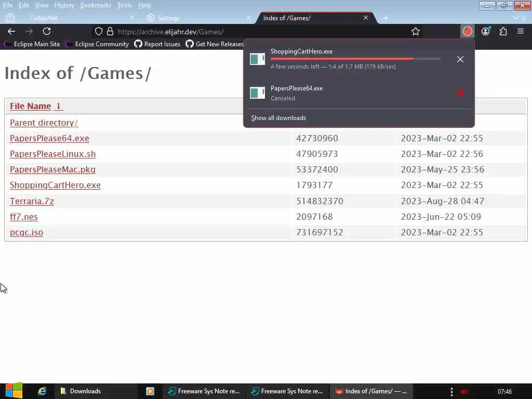
Task: Download ShoppingCartHero.exe from the file list
Action: [55, 185]
